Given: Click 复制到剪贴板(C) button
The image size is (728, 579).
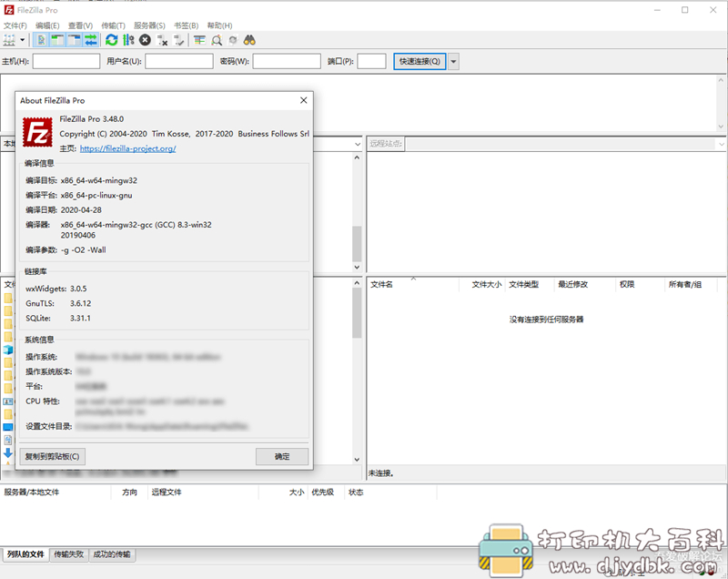Looking at the screenshot, I should 52,456.
